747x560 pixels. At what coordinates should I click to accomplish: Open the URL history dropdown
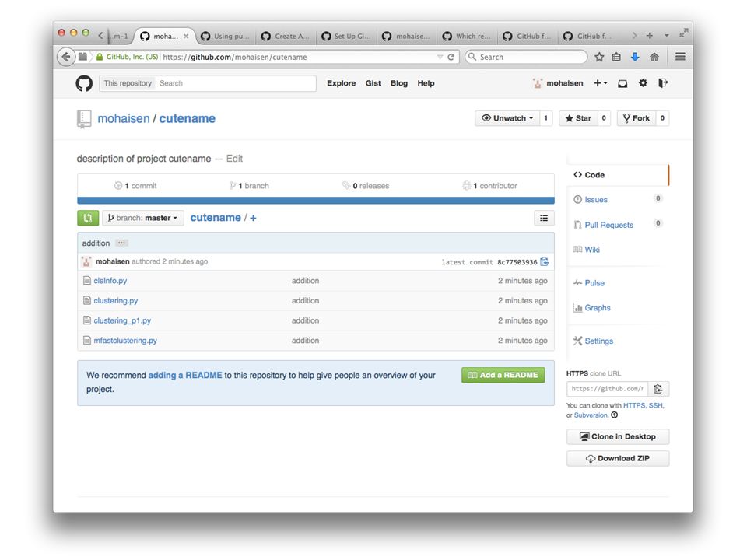pos(440,57)
